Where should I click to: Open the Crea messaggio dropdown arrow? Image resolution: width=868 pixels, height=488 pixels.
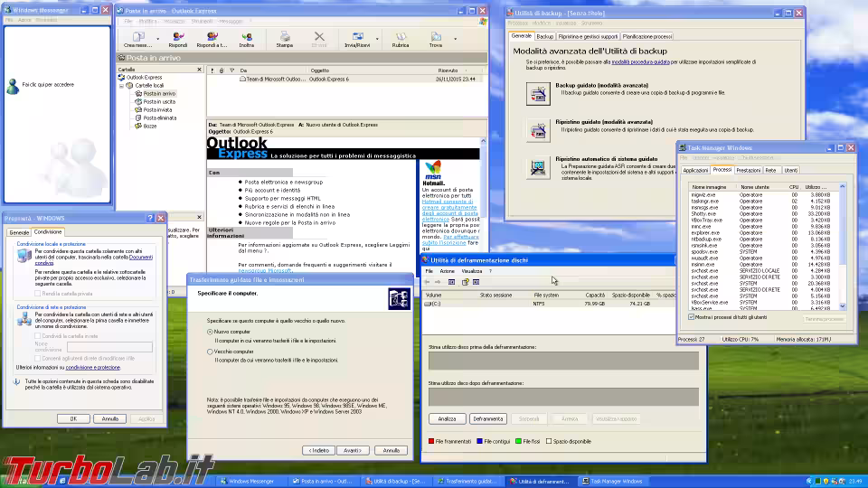pyautogui.click(x=159, y=39)
